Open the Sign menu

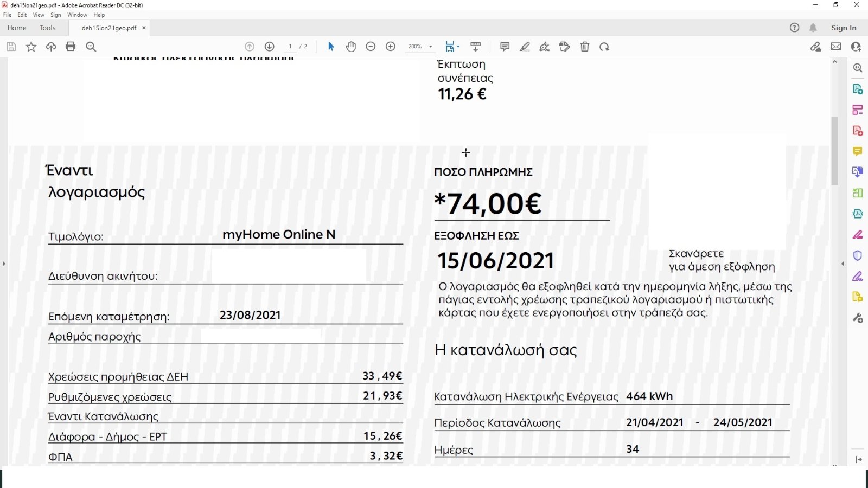click(56, 15)
